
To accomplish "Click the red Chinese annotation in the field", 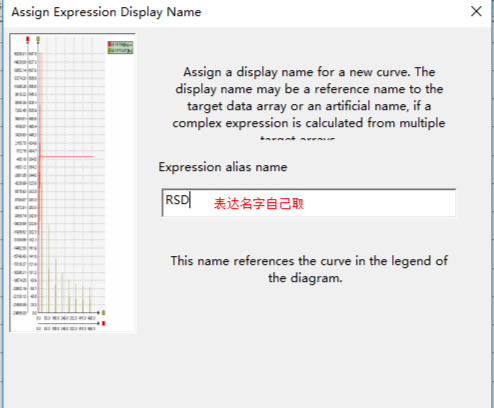I will coord(259,203).
